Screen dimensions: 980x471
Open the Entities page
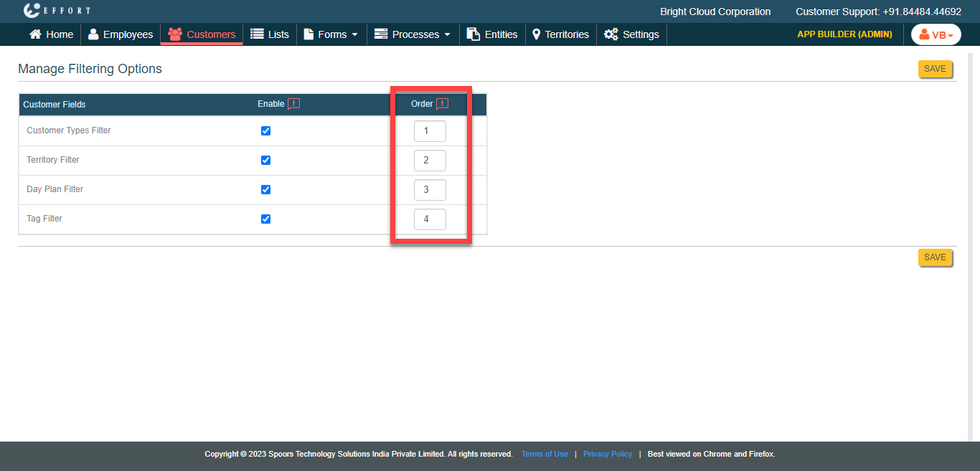(492, 34)
